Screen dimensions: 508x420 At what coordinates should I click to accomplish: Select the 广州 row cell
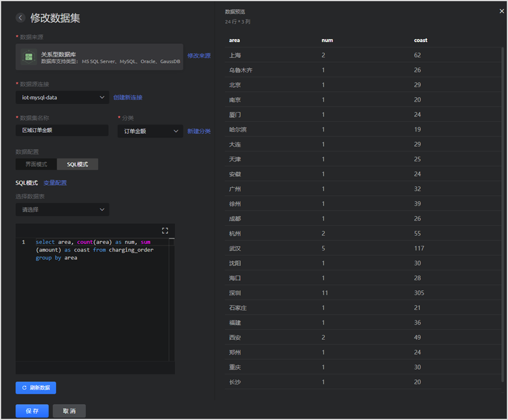click(235, 189)
